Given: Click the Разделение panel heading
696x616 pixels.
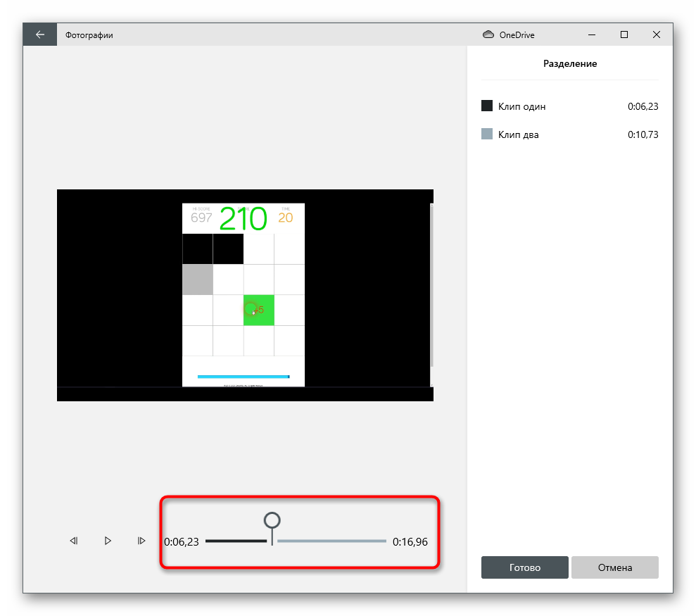Looking at the screenshot, I should click(x=570, y=63).
